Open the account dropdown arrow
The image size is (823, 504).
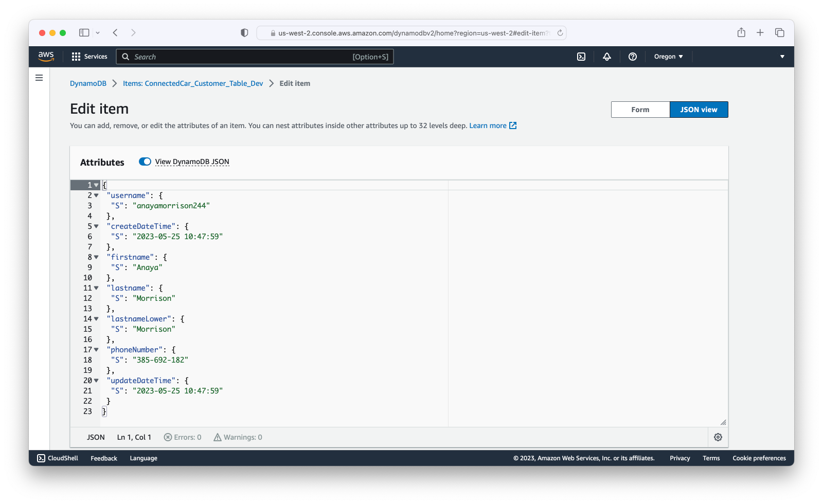click(x=782, y=57)
